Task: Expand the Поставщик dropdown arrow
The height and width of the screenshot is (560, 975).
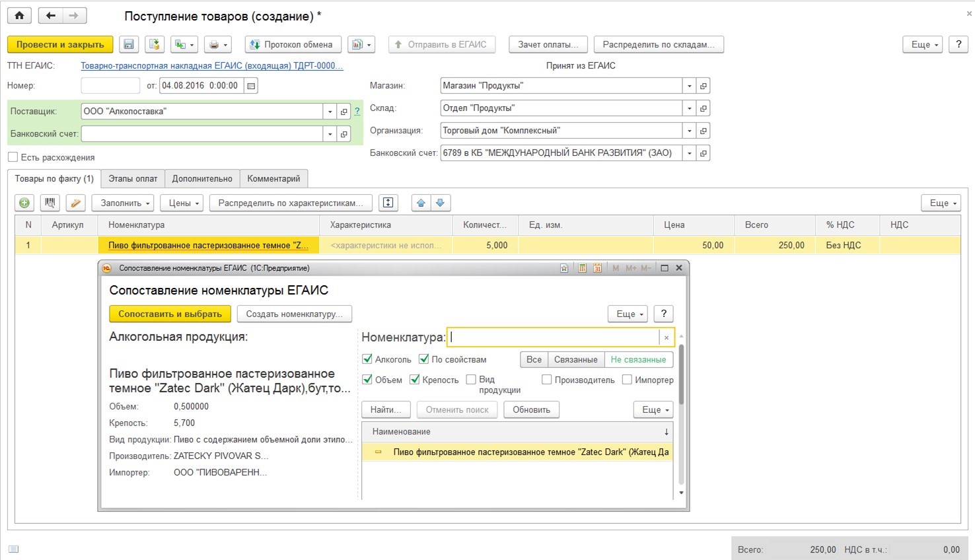Action: tap(330, 112)
